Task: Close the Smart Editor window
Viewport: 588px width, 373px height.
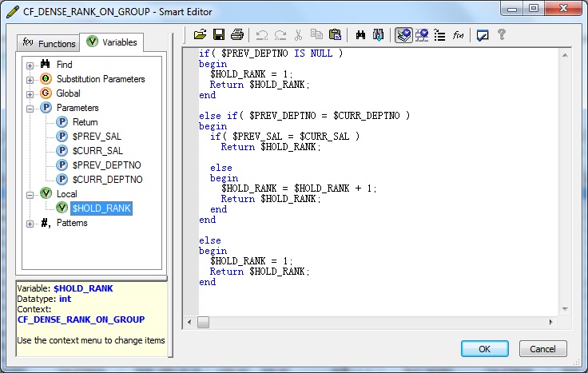Action: click(563, 8)
